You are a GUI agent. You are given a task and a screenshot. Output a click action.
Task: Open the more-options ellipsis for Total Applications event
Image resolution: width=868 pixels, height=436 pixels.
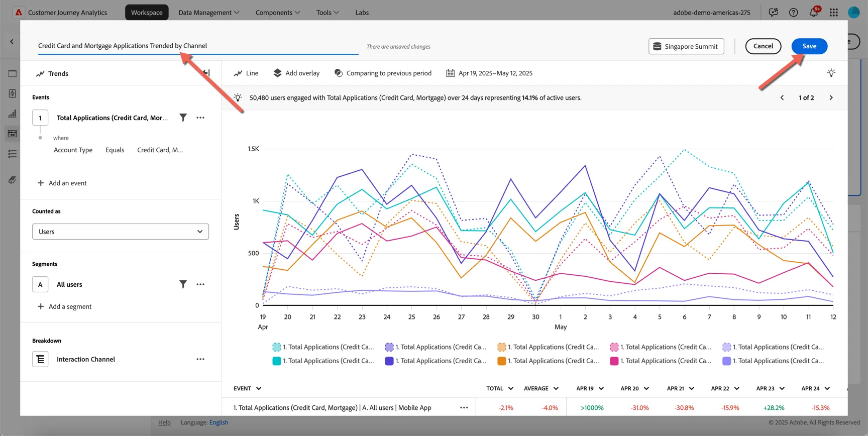[200, 118]
